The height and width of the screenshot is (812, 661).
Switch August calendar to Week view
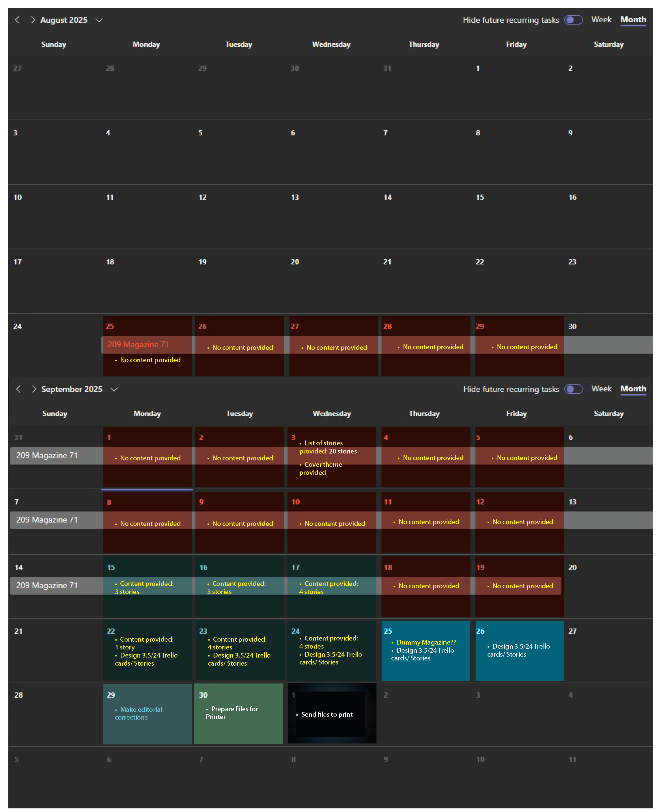click(x=601, y=19)
